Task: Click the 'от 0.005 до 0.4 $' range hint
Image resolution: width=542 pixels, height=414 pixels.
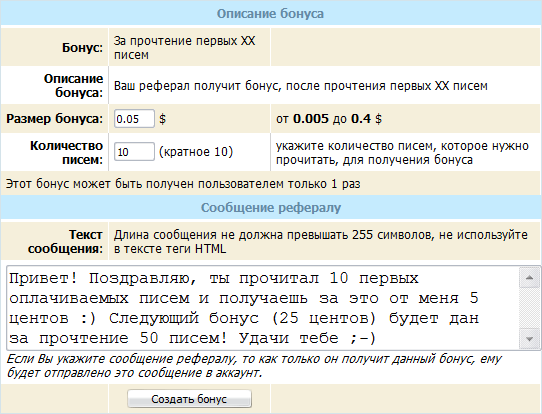Action: [329, 119]
